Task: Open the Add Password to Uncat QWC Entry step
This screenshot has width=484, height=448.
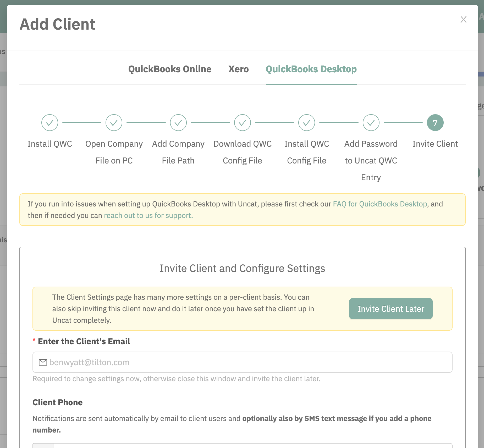Action: click(x=371, y=123)
